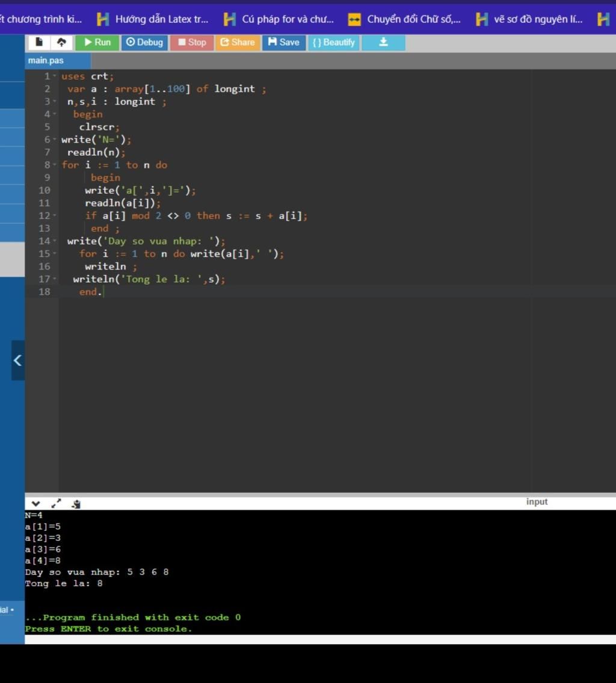
Task: Download the code with download icon
Action: 384,42
